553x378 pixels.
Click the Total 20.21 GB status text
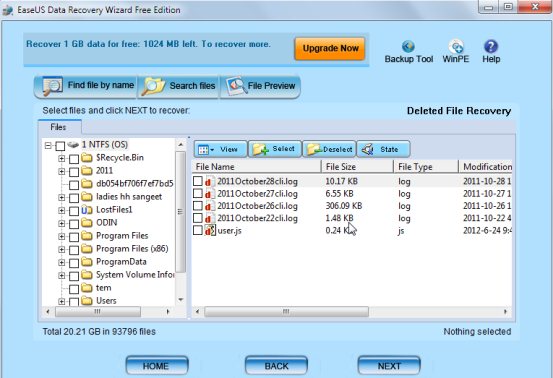[x=99, y=331]
